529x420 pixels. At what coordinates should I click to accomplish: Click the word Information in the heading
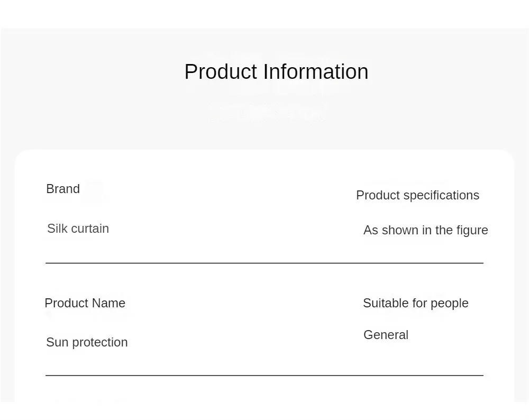315,72
